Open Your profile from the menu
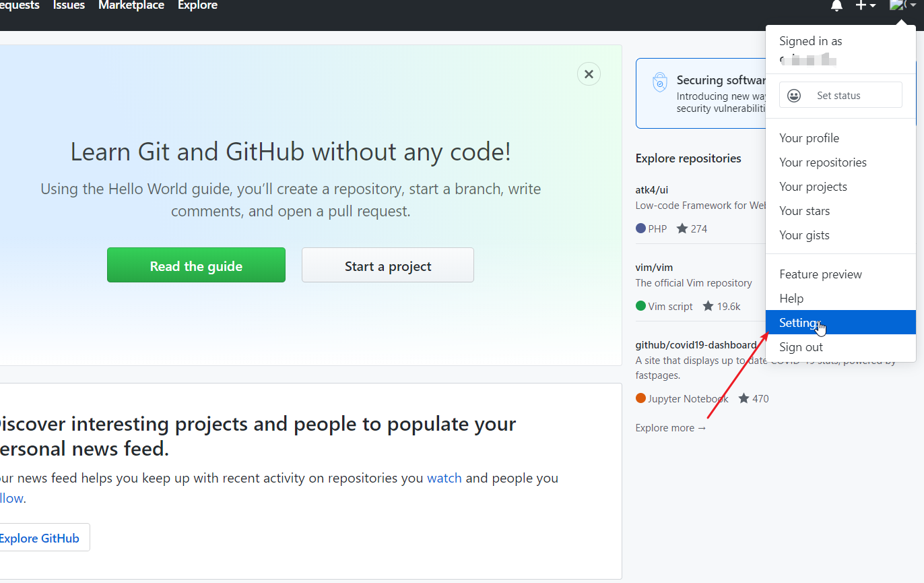 click(x=840, y=138)
